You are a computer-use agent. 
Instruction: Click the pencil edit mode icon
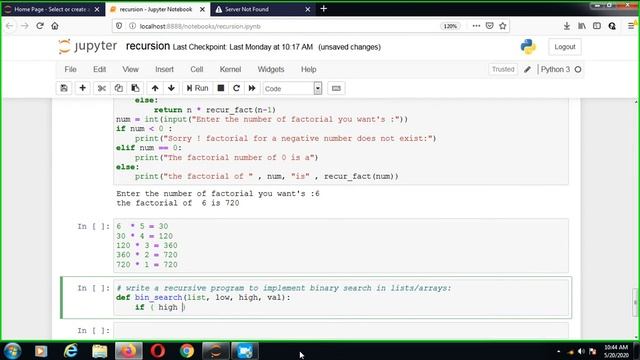click(x=527, y=69)
